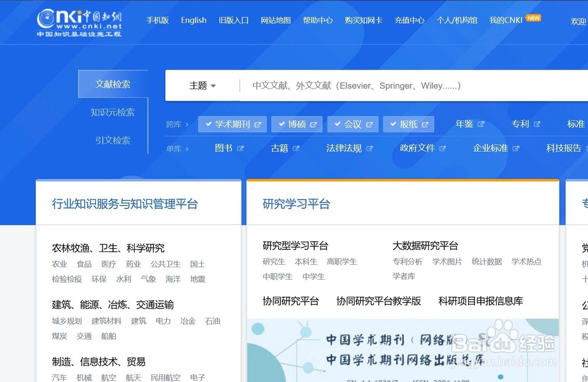The height and width of the screenshot is (382, 588).
Task: Uncheck the 学术期刊 checkbox
Action: click(x=209, y=124)
